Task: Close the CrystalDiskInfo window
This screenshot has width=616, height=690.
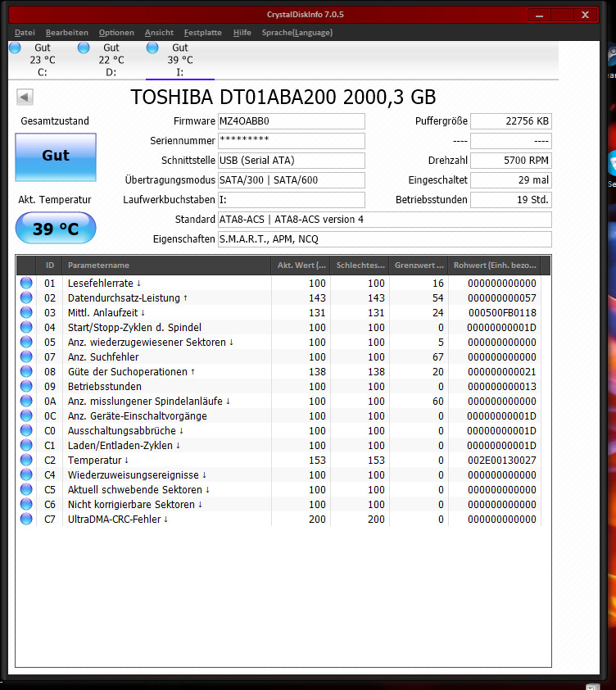Action: pyautogui.click(x=585, y=15)
